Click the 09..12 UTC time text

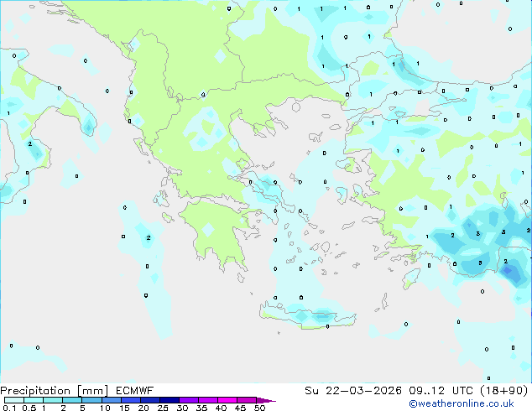tap(441, 391)
